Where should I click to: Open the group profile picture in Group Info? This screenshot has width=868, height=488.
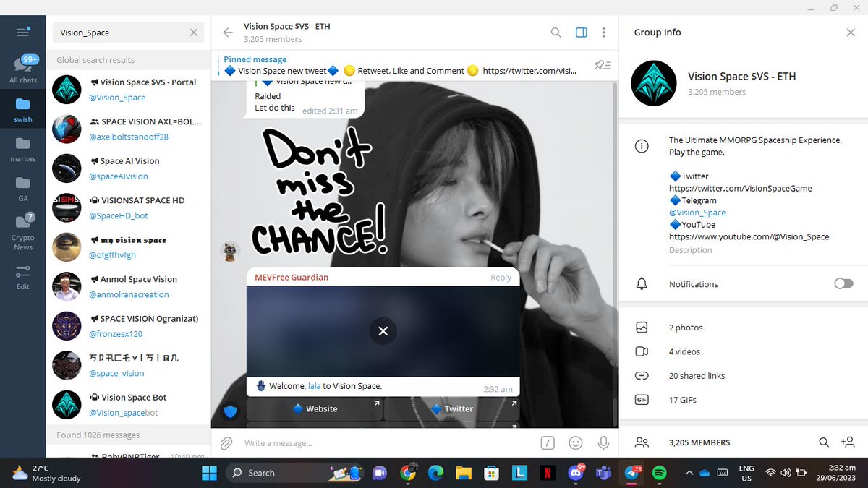pos(653,83)
